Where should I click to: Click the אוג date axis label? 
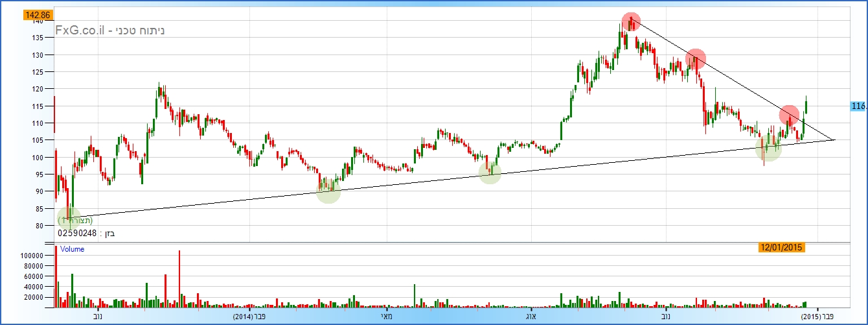[x=531, y=317]
